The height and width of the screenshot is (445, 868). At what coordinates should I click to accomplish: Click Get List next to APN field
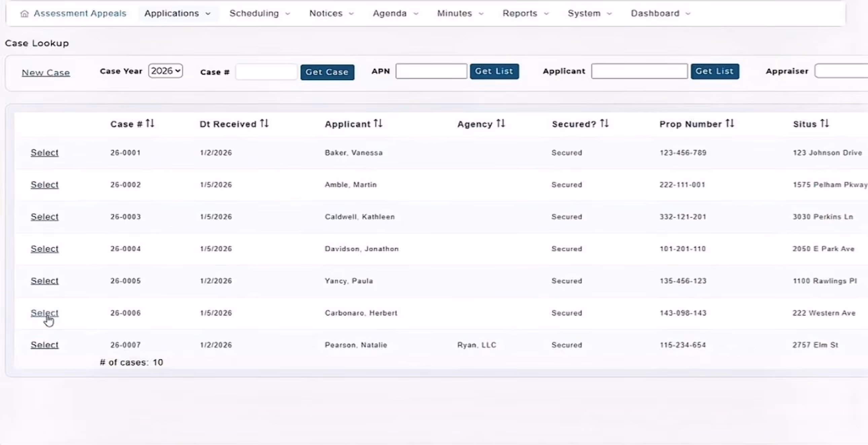494,71
